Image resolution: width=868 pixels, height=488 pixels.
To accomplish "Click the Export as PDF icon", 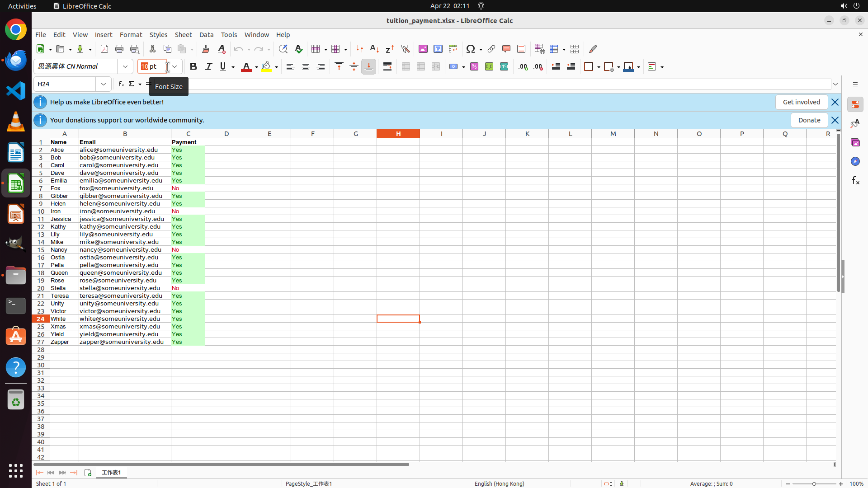I will [x=104, y=49].
